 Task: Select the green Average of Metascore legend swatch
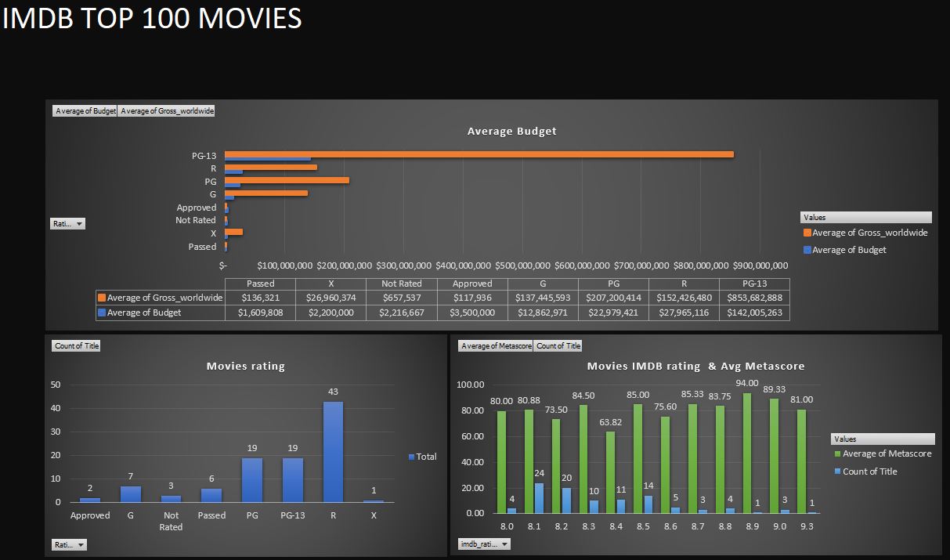tap(837, 454)
